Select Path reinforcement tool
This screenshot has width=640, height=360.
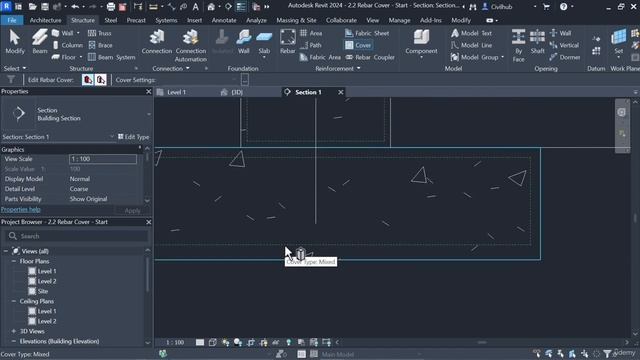[311, 45]
